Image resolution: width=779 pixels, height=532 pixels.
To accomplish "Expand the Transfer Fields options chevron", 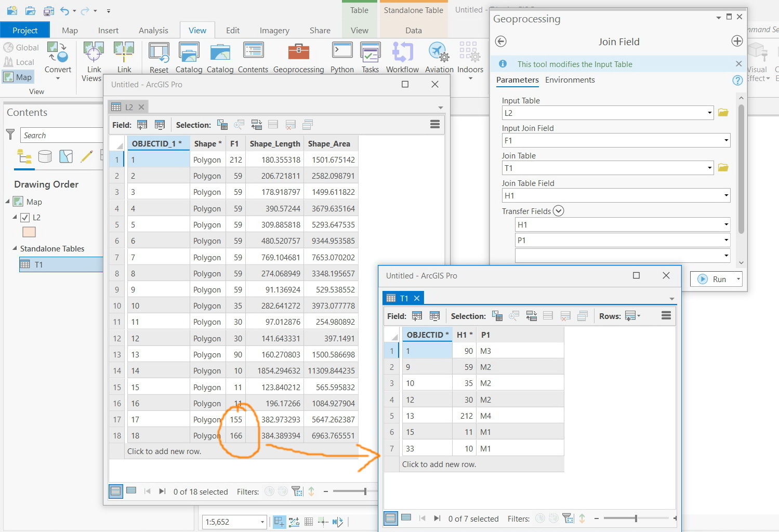I will (x=559, y=210).
